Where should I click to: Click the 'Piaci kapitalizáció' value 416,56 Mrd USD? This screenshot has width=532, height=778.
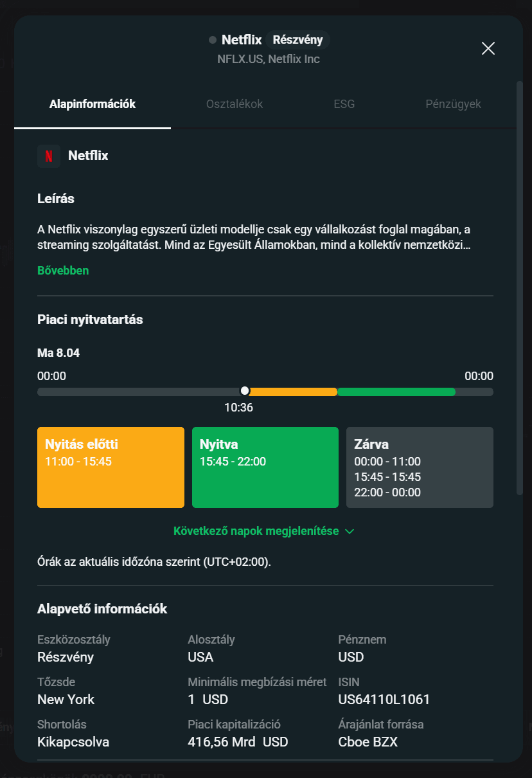point(237,741)
